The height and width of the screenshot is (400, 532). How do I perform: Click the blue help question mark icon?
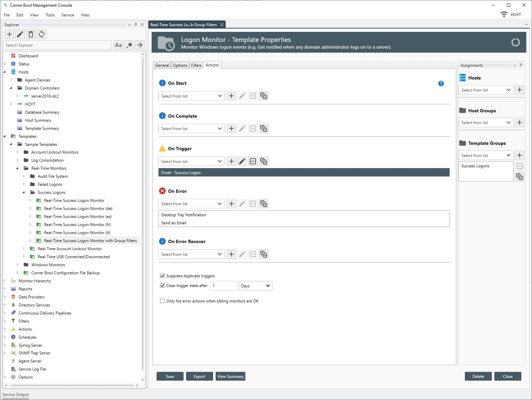click(441, 83)
